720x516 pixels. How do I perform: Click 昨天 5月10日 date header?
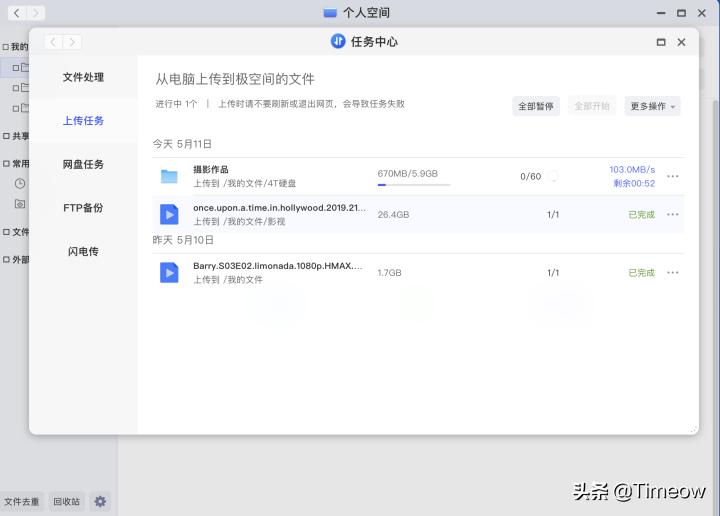point(183,240)
